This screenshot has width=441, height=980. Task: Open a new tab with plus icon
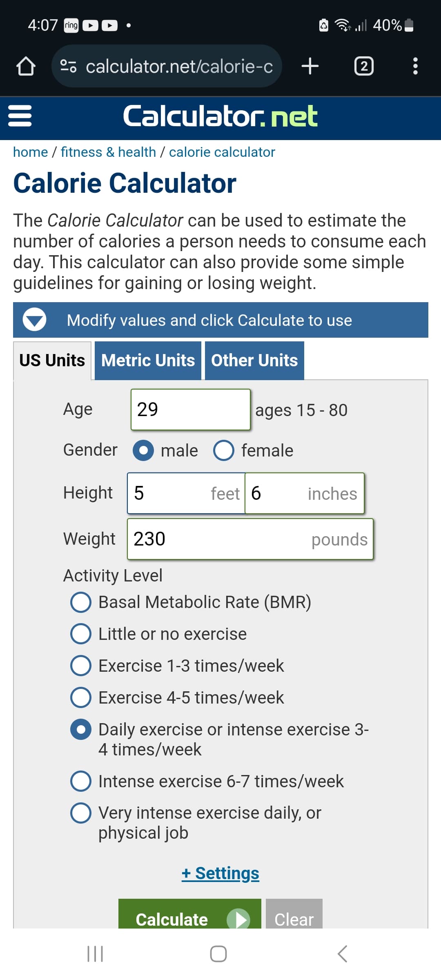tap(310, 66)
